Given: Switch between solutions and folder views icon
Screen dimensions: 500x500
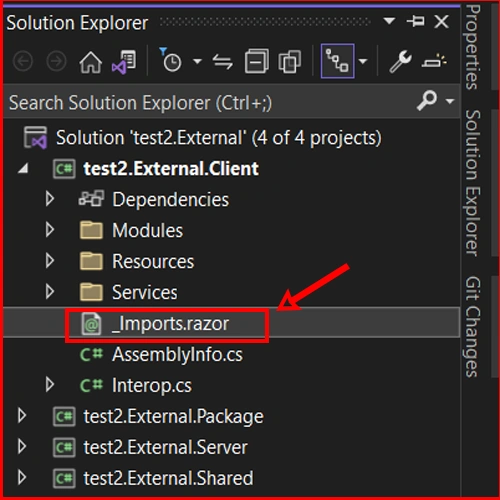Looking at the screenshot, I should pyautogui.click(x=124, y=62).
